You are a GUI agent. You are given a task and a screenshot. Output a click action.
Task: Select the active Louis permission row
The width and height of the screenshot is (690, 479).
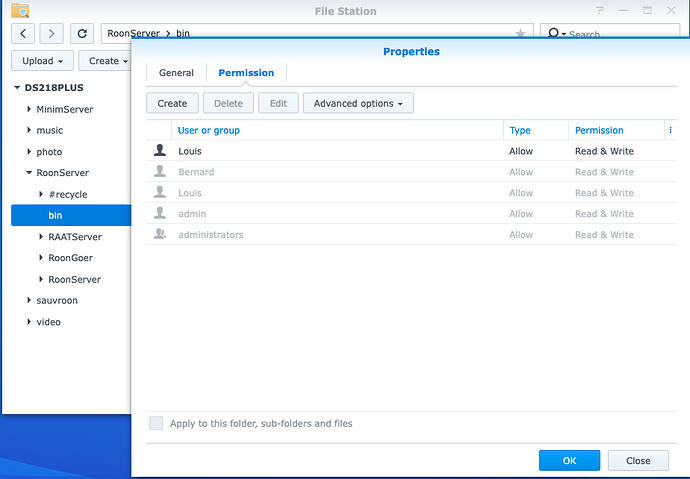click(411, 151)
